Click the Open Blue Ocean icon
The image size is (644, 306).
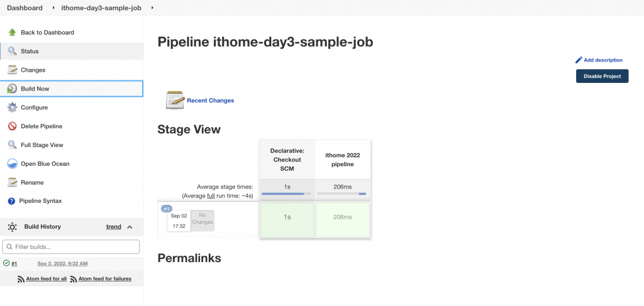tap(12, 163)
